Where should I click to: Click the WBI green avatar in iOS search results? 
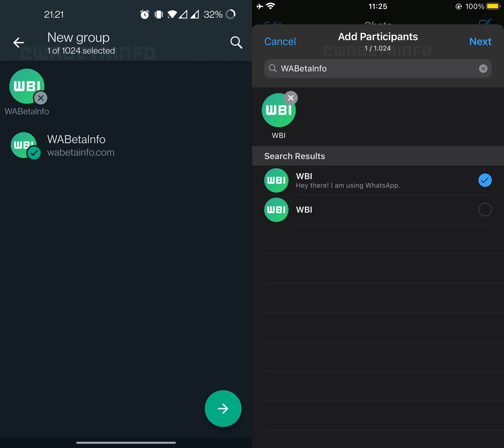276,180
